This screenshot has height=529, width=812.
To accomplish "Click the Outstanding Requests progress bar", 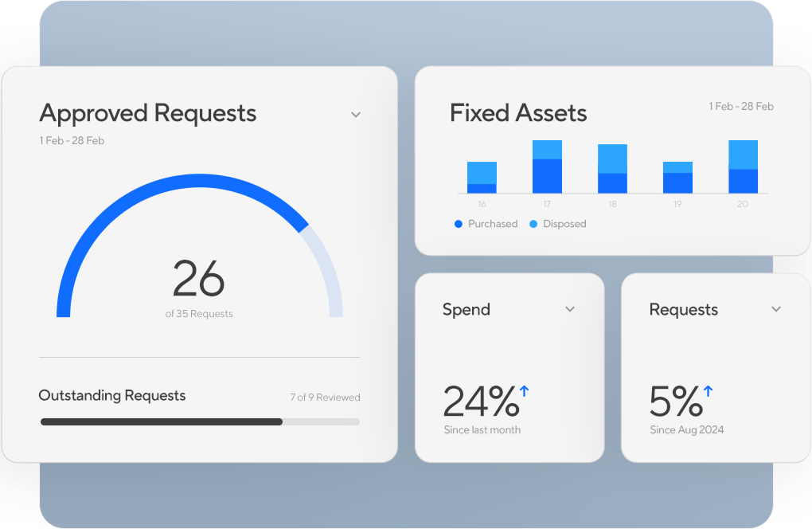I will (200, 421).
